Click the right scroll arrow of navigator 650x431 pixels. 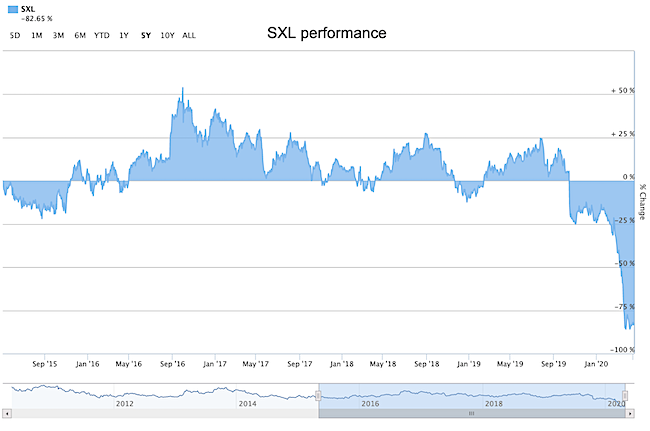[x=630, y=413]
